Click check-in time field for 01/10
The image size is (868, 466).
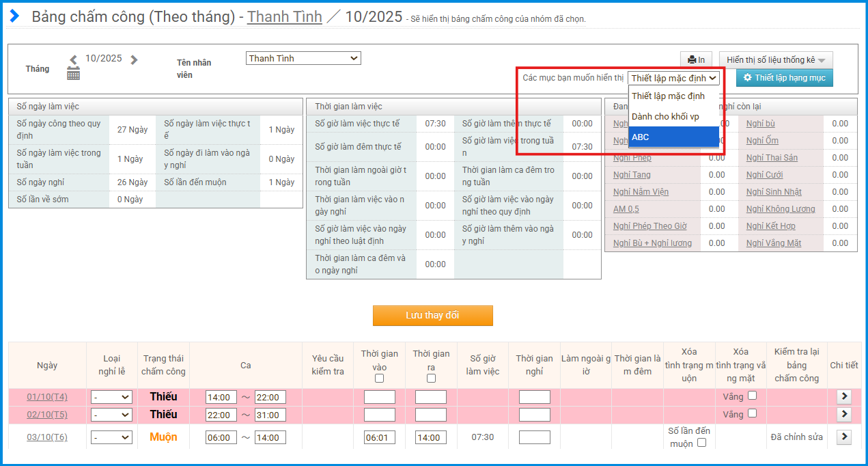point(380,397)
